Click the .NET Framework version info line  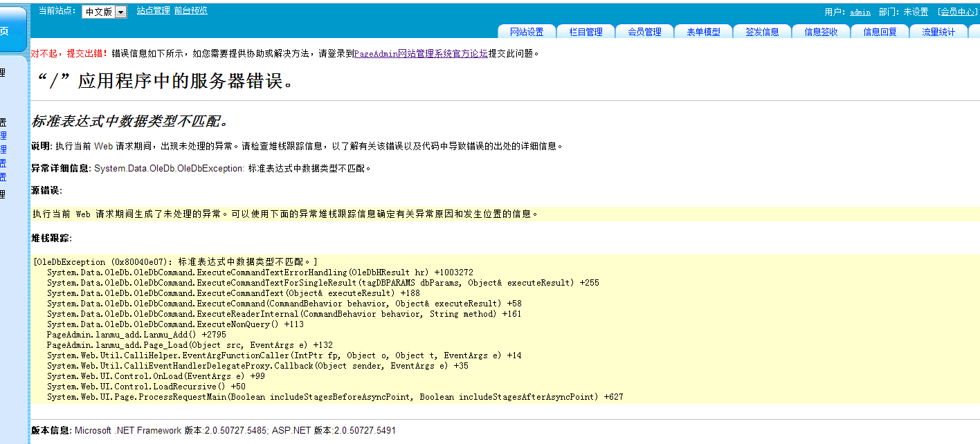point(214,430)
